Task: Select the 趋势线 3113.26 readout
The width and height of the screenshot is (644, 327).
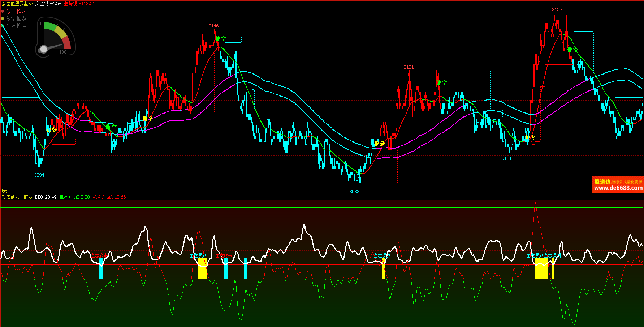Action: [80, 4]
